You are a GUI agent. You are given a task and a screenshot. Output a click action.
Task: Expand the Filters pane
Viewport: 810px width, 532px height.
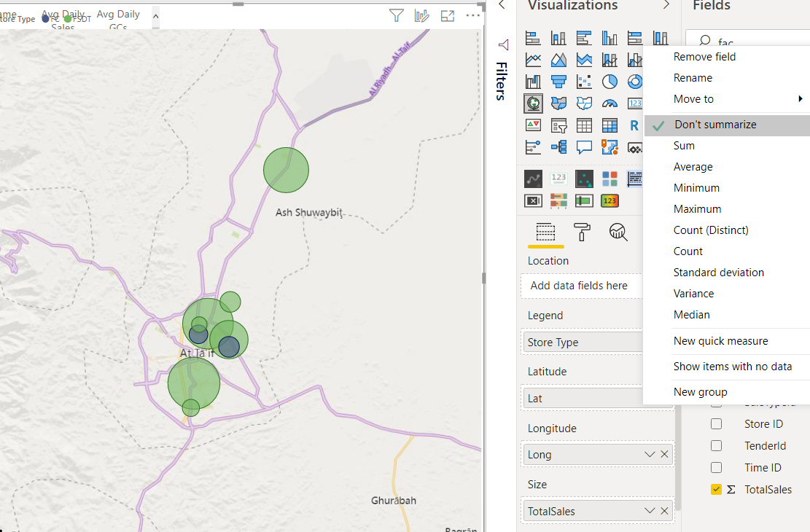tap(502, 45)
